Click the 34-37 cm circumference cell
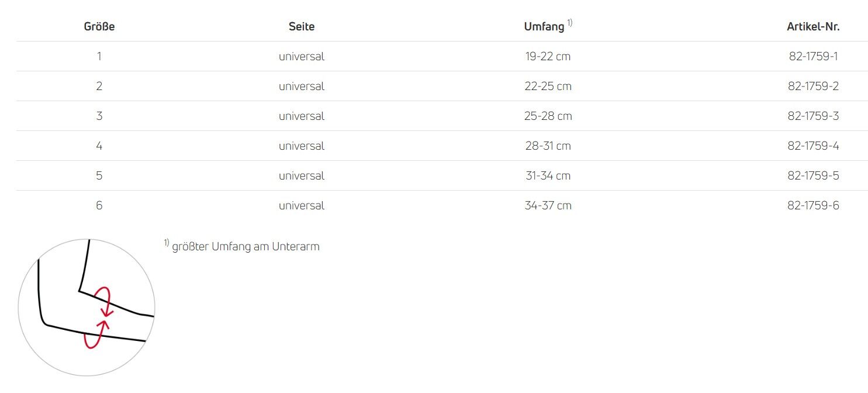Viewport: 868px width, 393px height. 548,206
